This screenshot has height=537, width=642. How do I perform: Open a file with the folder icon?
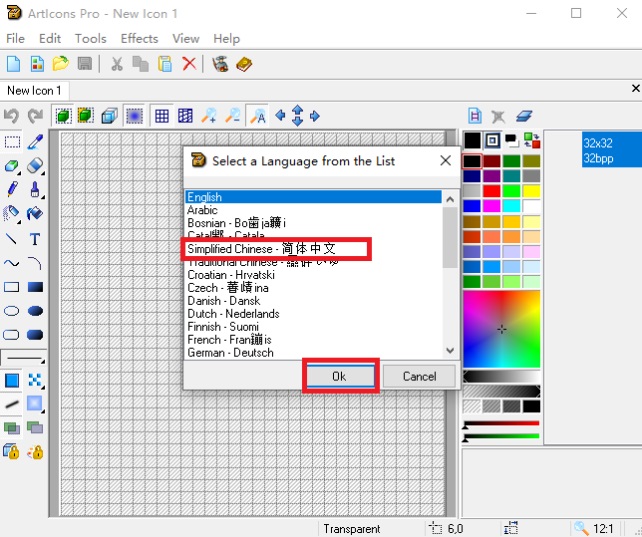(61, 64)
